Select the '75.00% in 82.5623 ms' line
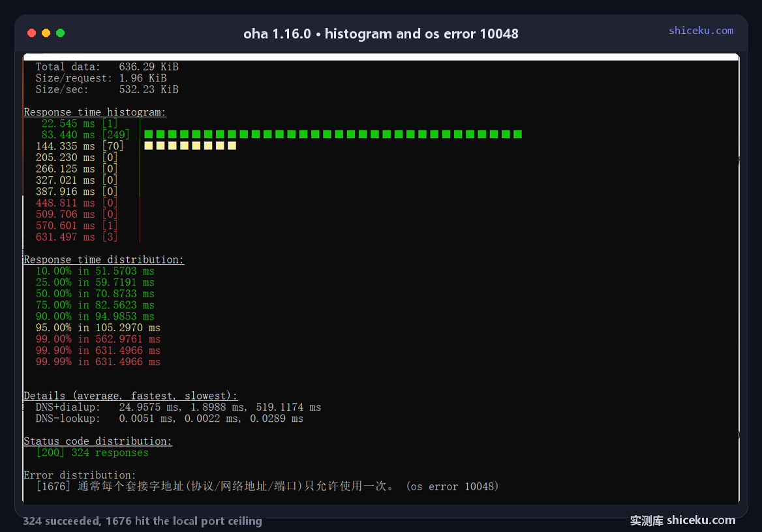 95,305
